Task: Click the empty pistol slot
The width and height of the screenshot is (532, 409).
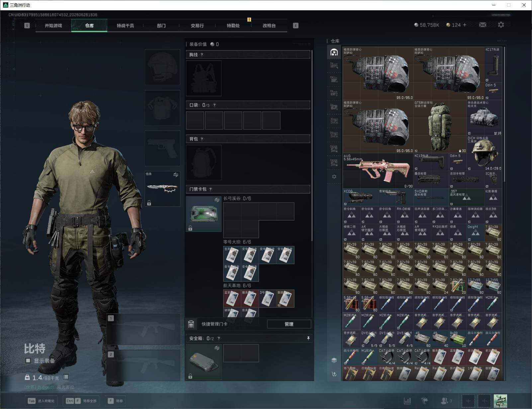Action: click(162, 148)
